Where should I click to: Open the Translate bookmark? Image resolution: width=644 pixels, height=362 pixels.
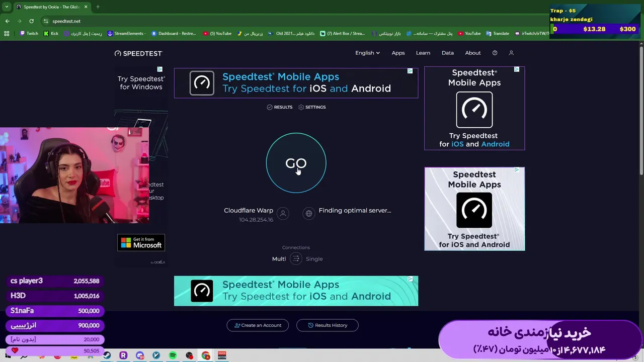498,34
